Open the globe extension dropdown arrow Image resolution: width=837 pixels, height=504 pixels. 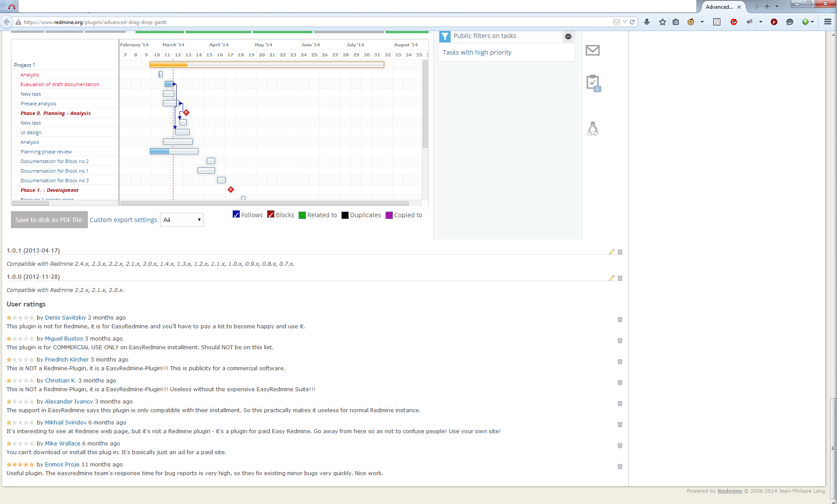(813, 22)
